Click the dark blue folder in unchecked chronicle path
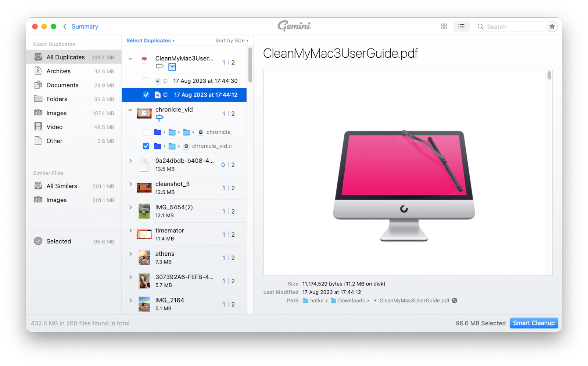 tap(158, 132)
